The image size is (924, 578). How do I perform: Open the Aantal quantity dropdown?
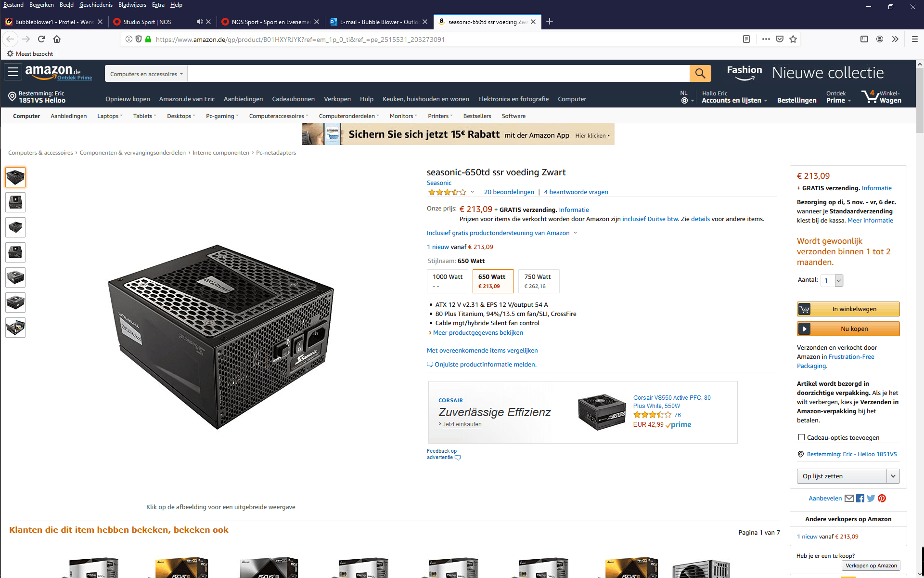[x=832, y=280]
